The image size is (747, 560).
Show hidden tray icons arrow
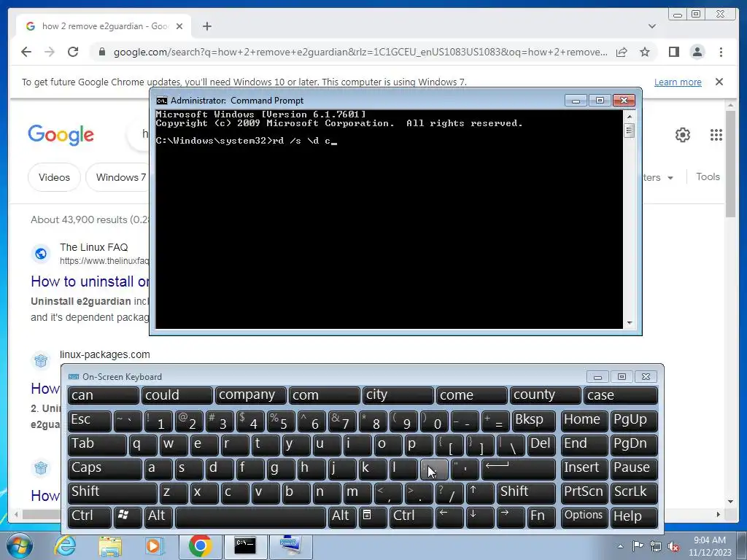point(620,546)
